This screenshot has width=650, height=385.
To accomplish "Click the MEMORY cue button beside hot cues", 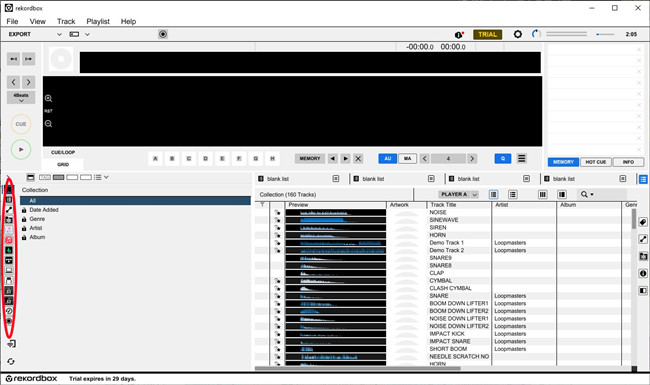I will pos(310,158).
